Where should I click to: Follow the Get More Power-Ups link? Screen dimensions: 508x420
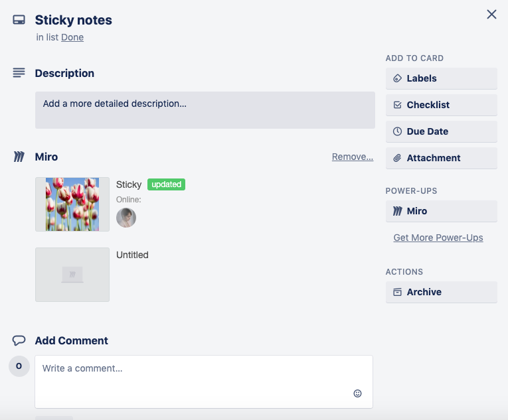click(x=438, y=238)
